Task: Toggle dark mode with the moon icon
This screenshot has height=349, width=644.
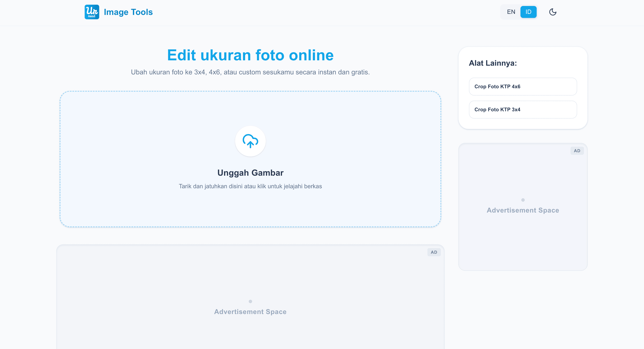Action: (x=553, y=12)
